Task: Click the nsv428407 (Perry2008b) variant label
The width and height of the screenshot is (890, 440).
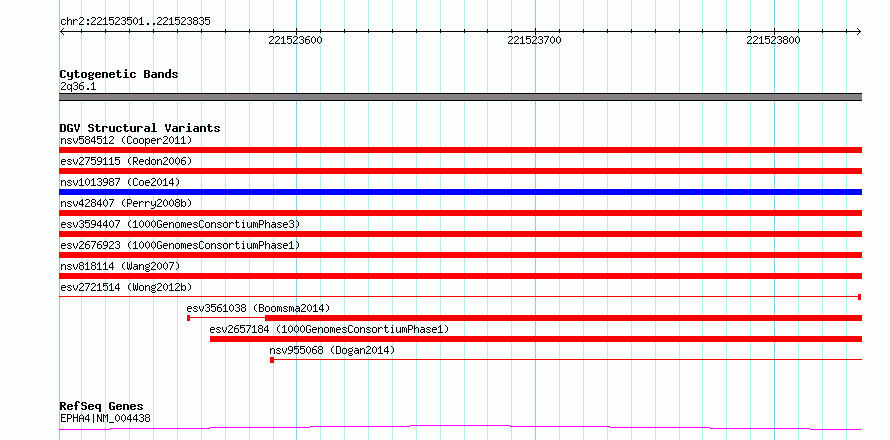Action: tap(126, 203)
